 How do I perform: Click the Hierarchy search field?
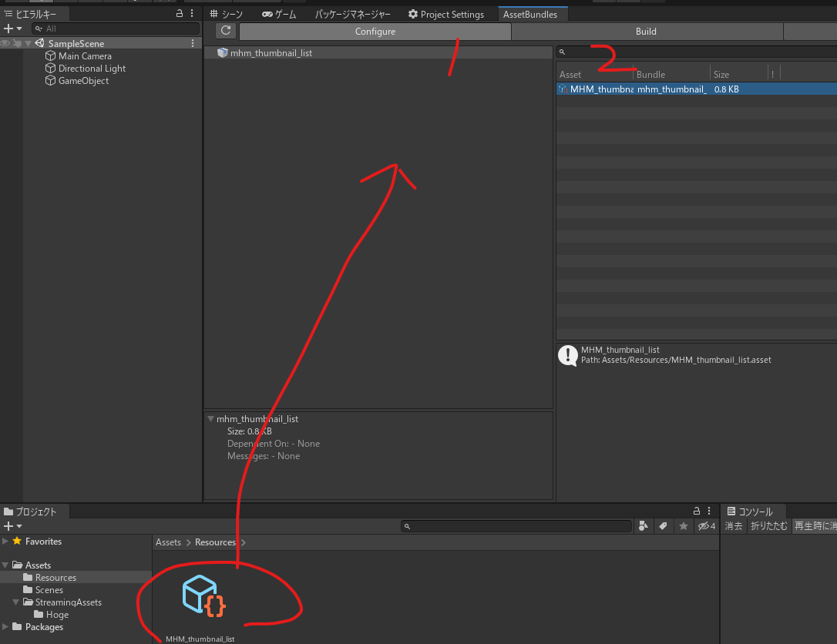116,29
